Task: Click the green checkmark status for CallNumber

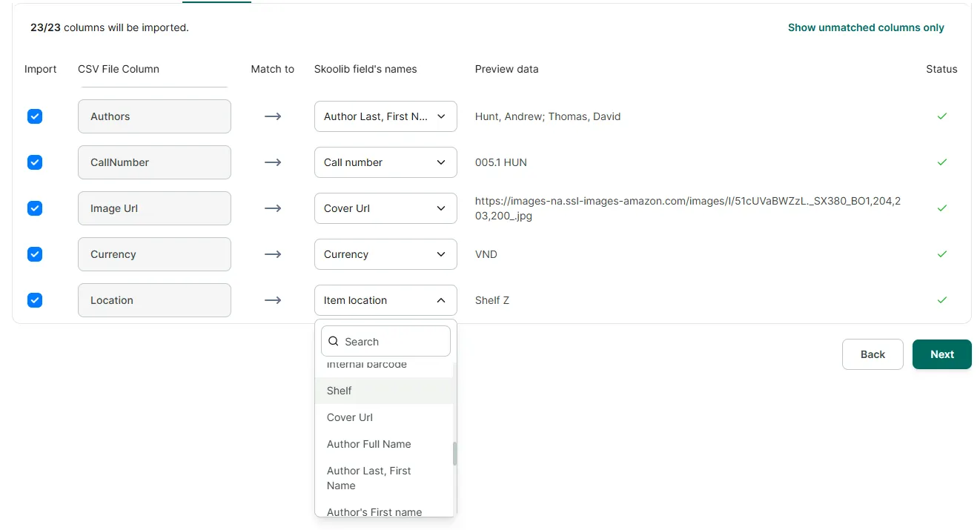Action: click(x=941, y=162)
